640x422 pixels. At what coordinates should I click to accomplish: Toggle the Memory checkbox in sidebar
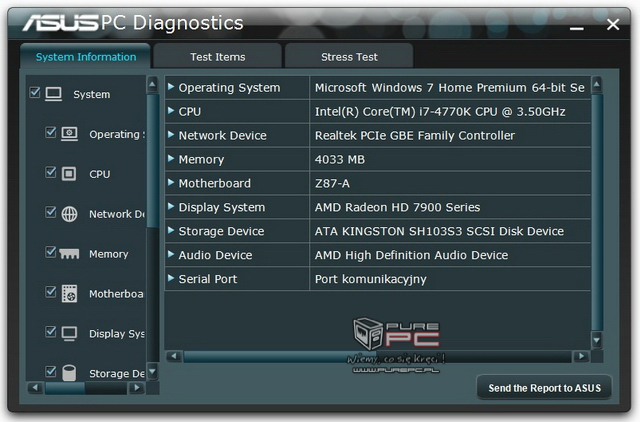pyautogui.click(x=51, y=252)
